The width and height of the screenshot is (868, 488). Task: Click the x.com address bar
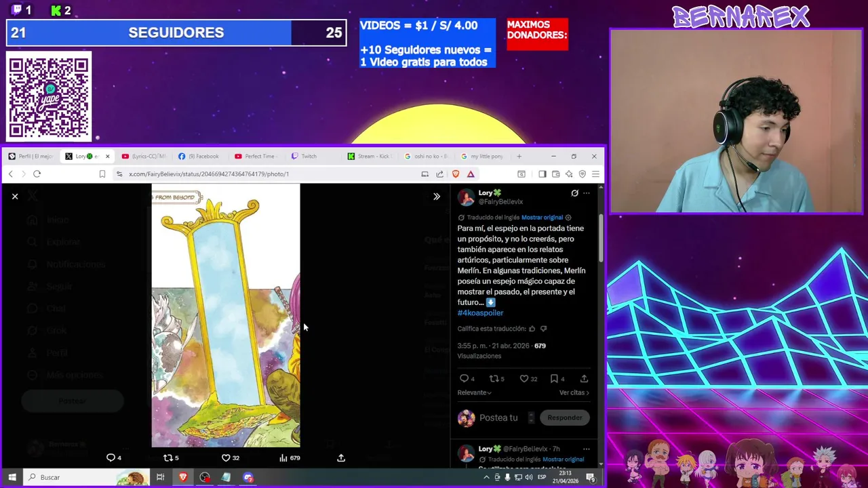(x=271, y=174)
